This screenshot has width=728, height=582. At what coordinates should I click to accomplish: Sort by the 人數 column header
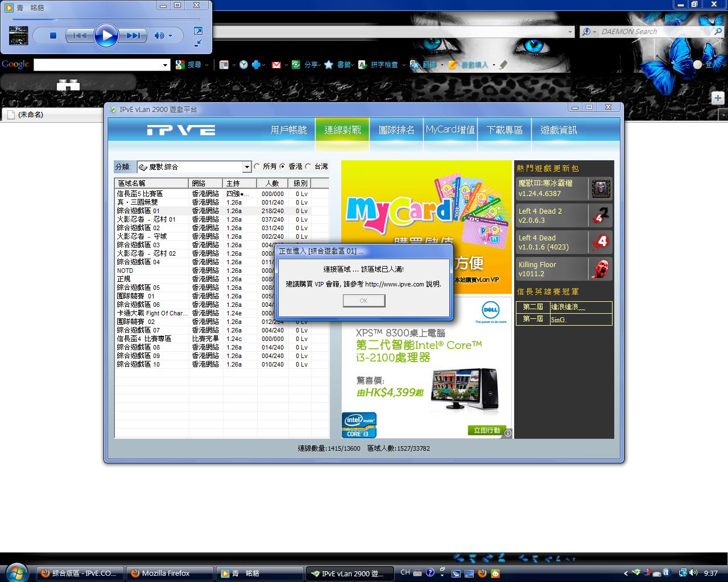(x=272, y=183)
